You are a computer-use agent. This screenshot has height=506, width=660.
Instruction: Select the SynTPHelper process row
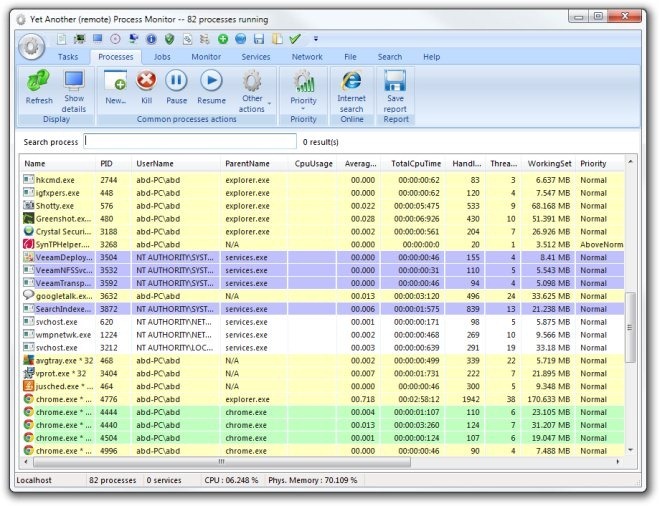(322, 245)
